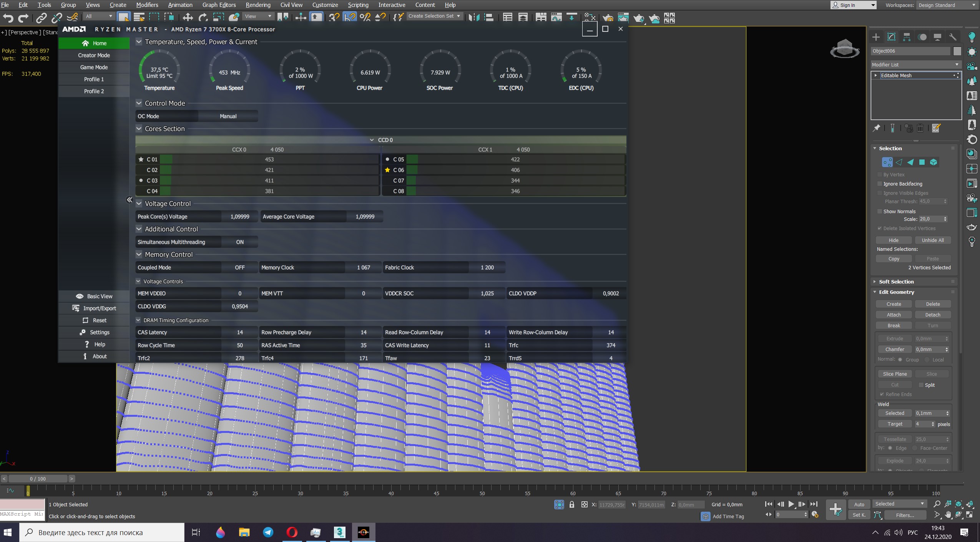Collapse Ryzen Master sidebar with double chevron
The image size is (980, 542).
point(130,200)
